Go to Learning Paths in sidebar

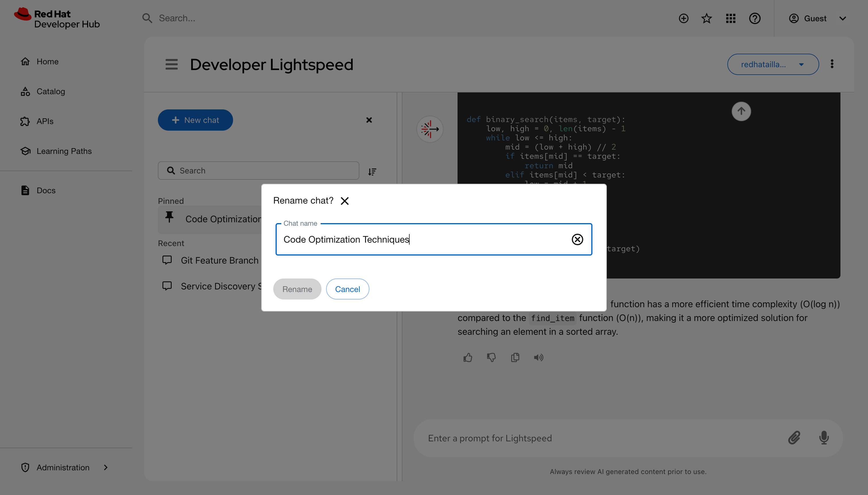pyautogui.click(x=64, y=151)
